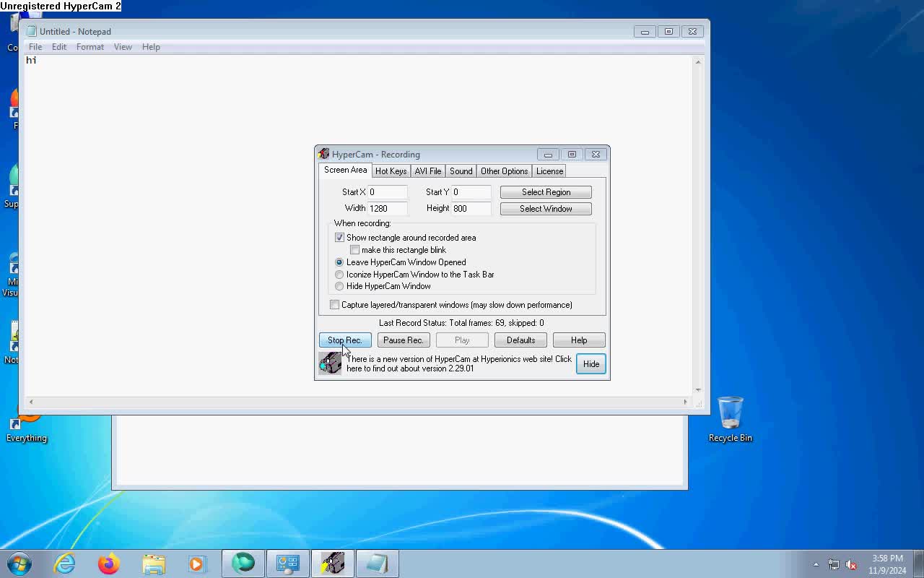This screenshot has width=924, height=578.
Task: Open Internet Explorer from the taskbar
Action: click(x=65, y=564)
